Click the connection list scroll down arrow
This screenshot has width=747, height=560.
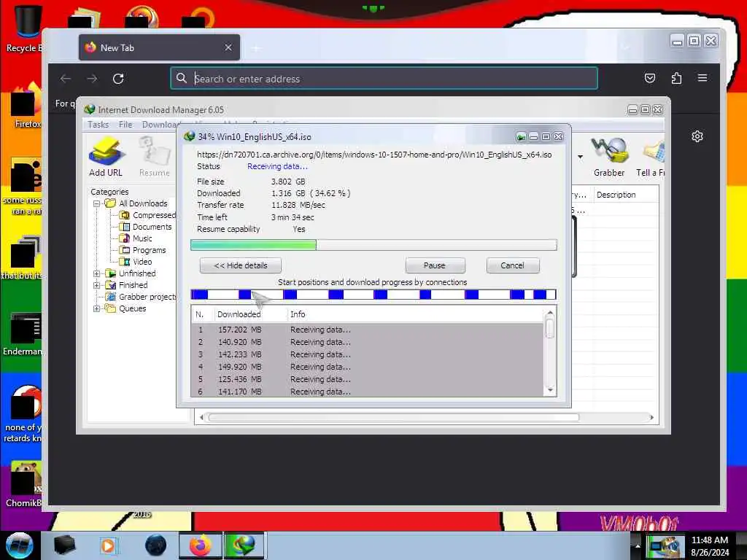pos(550,390)
